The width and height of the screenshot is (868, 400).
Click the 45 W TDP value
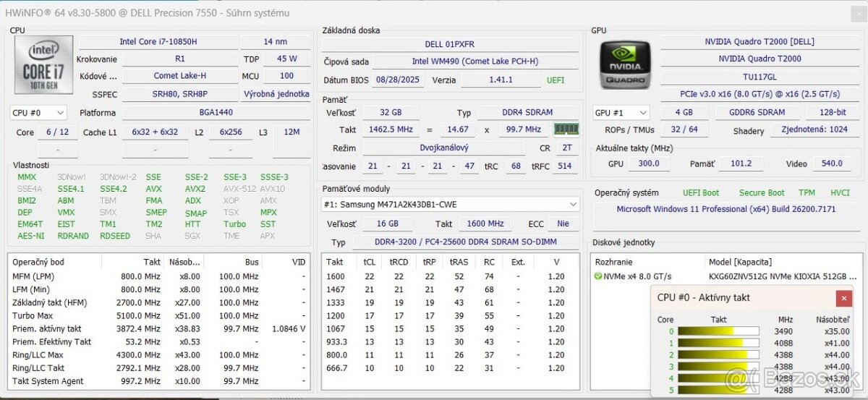(287, 59)
